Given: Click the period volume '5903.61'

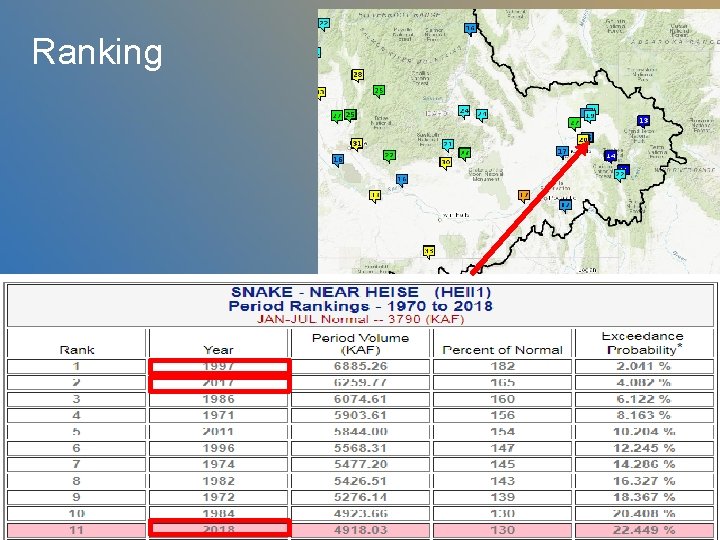Looking at the screenshot, I should click(x=360, y=416).
